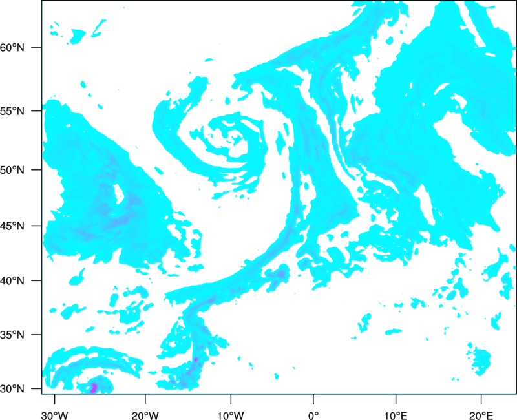Click the magenta hotspot near 30°N 26°W

(x=94, y=388)
